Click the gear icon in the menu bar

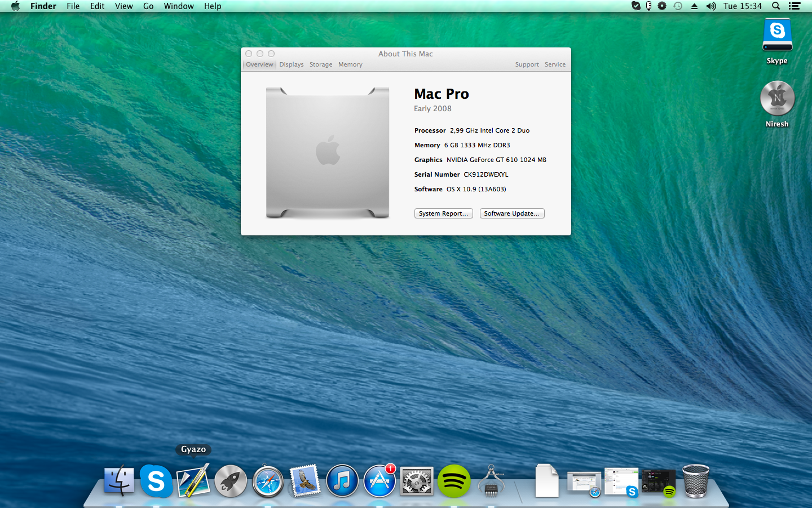662,6
